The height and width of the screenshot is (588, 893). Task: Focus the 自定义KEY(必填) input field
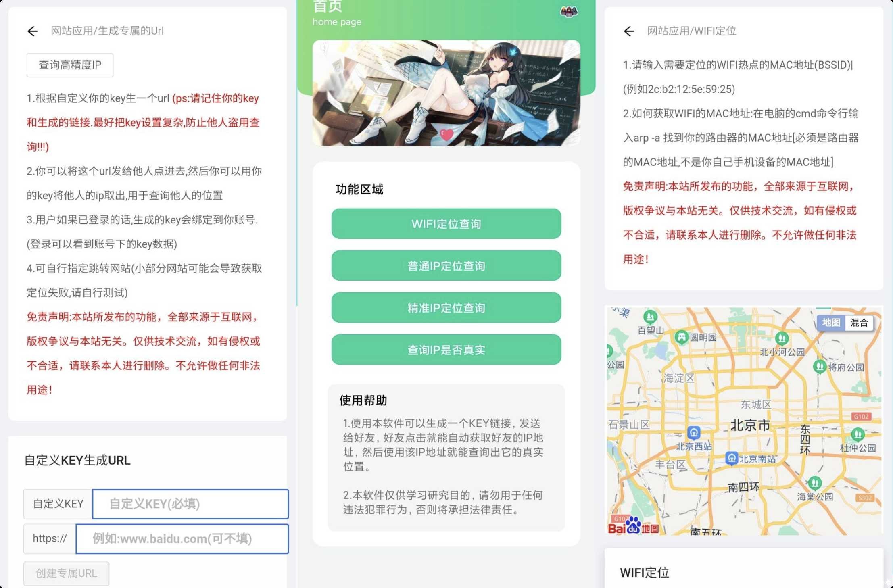coord(190,504)
